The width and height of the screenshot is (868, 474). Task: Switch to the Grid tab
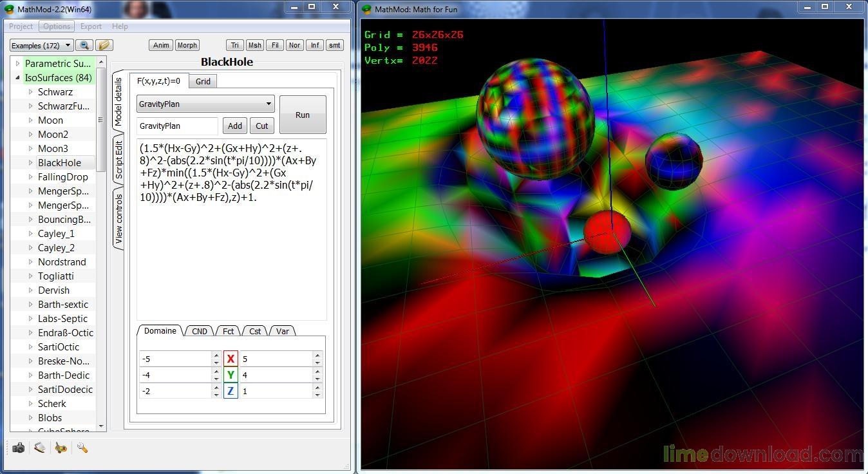click(203, 81)
